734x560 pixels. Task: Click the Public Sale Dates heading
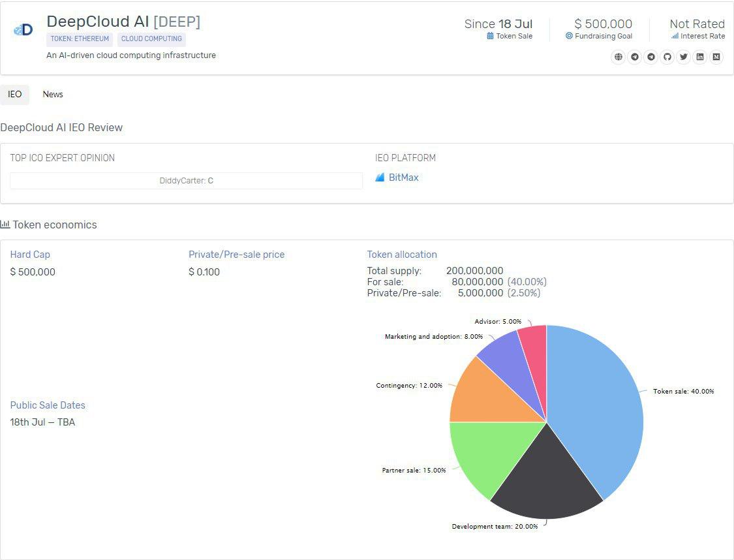tap(48, 405)
